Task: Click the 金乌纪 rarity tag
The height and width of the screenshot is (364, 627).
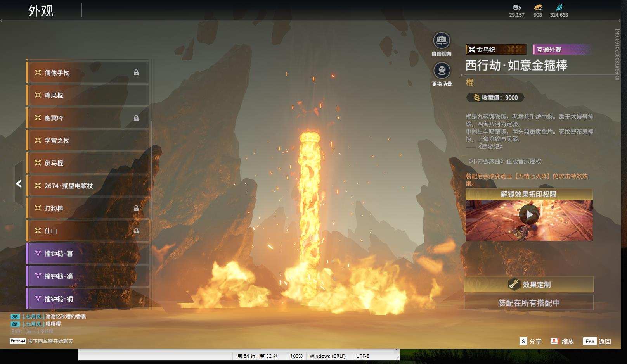Action: click(x=496, y=49)
